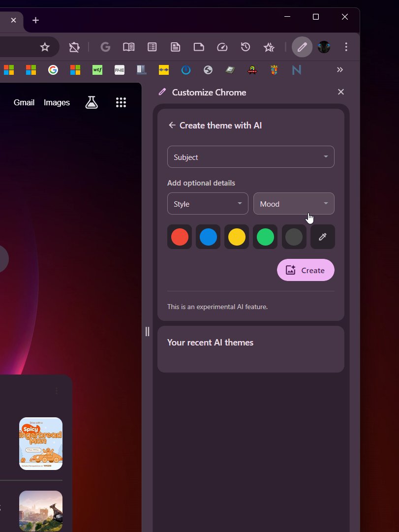Expand the Subject dropdown

click(250, 157)
